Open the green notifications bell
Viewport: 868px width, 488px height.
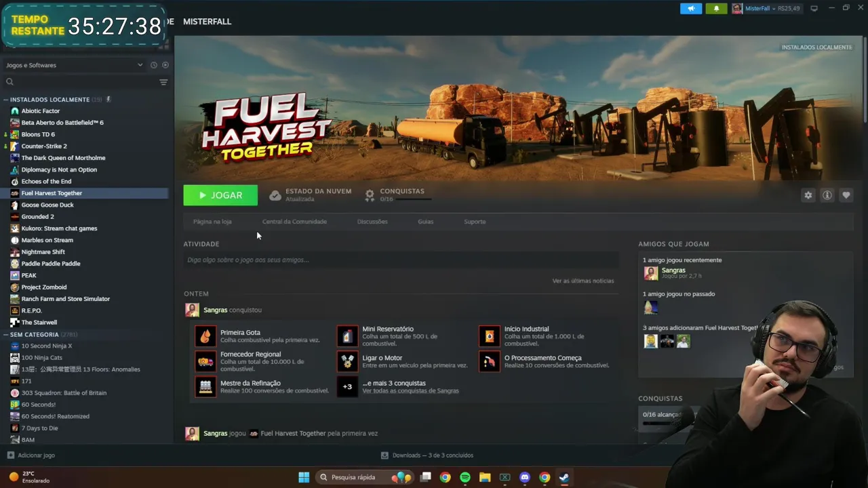[716, 8]
